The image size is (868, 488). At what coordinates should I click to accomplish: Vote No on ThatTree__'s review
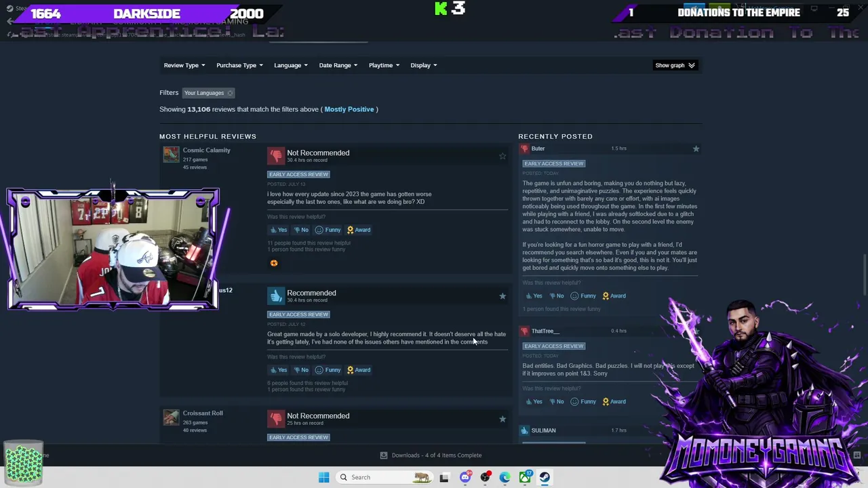pyautogui.click(x=557, y=401)
